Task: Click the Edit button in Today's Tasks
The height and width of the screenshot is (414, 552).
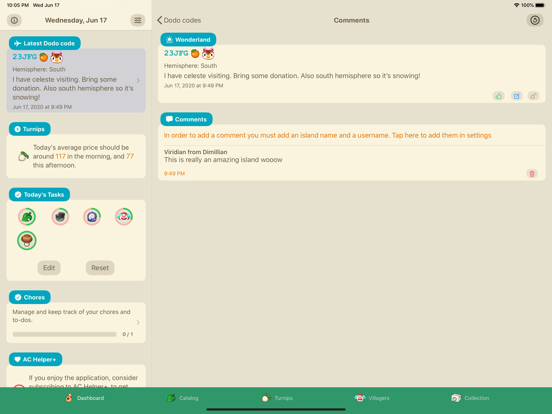Action: pos(49,268)
